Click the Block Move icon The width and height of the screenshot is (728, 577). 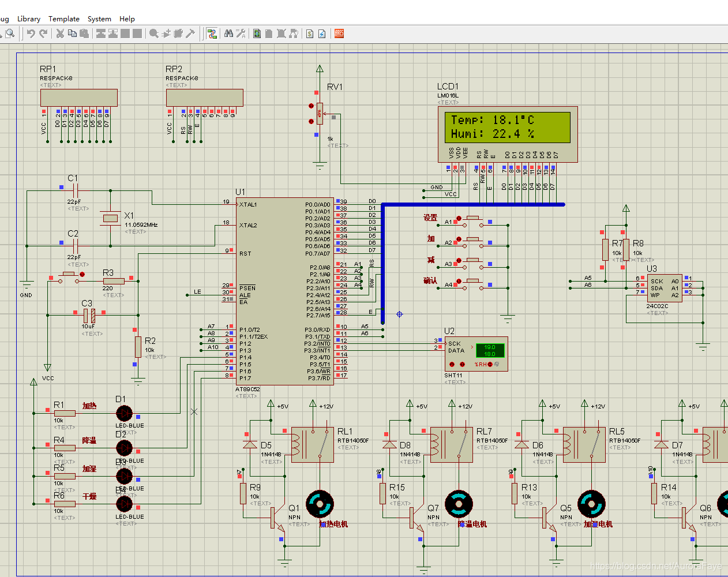(113, 33)
